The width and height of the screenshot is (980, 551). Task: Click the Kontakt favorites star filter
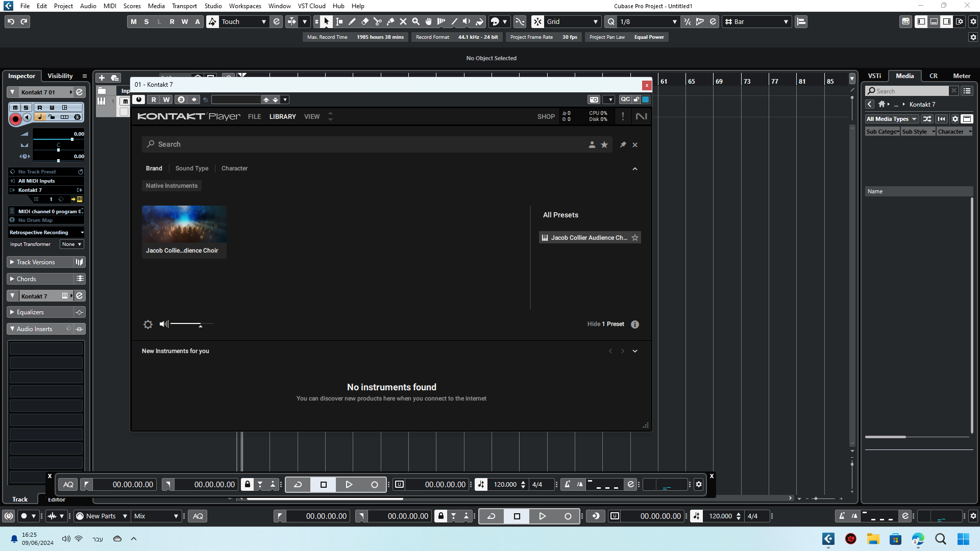click(x=604, y=145)
